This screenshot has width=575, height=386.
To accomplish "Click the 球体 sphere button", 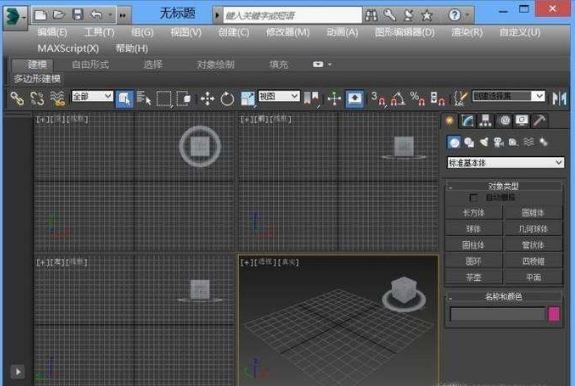I will click(473, 229).
